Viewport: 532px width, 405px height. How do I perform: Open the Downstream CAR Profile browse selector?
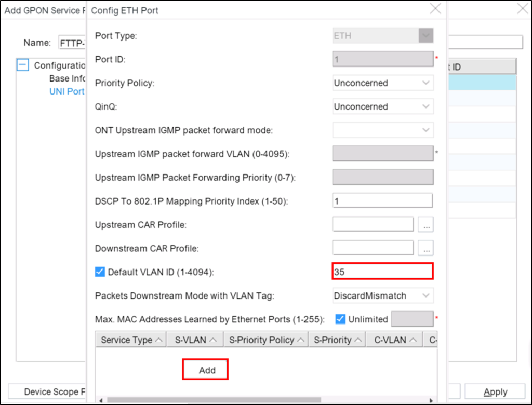point(425,248)
